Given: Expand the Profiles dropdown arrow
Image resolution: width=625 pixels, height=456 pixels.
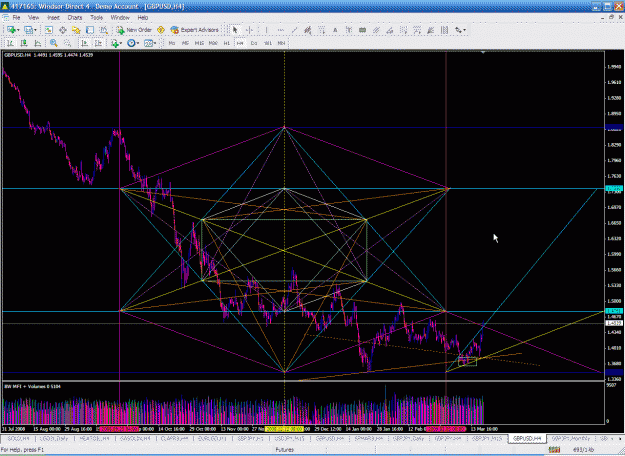Looking at the screenshot, I should pyautogui.click(x=35, y=30).
